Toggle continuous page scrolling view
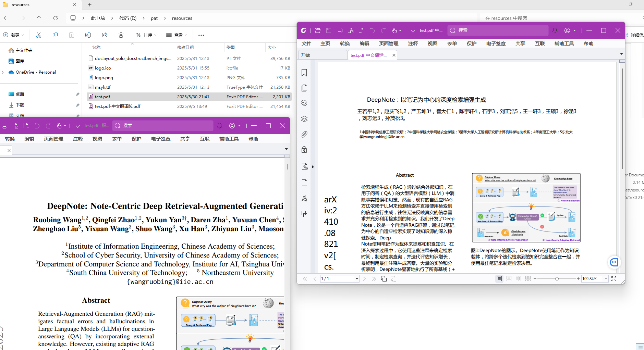This screenshot has height=350, width=644. click(x=509, y=279)
